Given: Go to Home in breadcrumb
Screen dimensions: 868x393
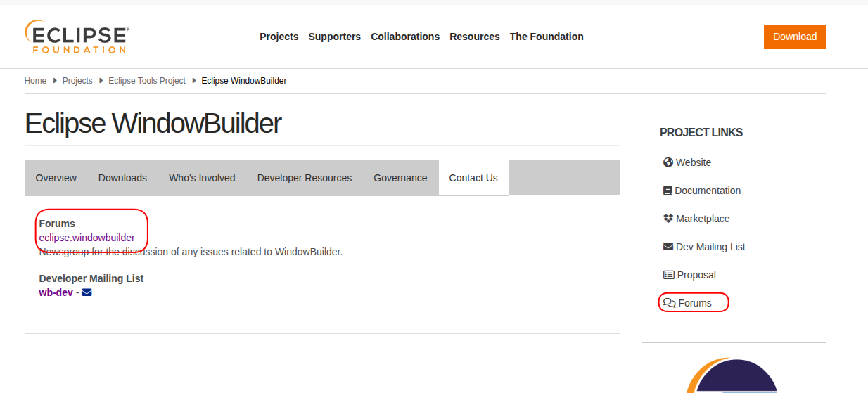Looking at the screenshot, I should click(35, 81).
